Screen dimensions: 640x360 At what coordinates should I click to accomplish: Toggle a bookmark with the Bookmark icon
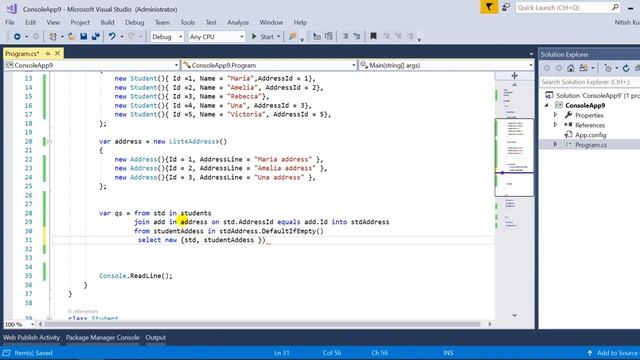(x=373, y=36)
